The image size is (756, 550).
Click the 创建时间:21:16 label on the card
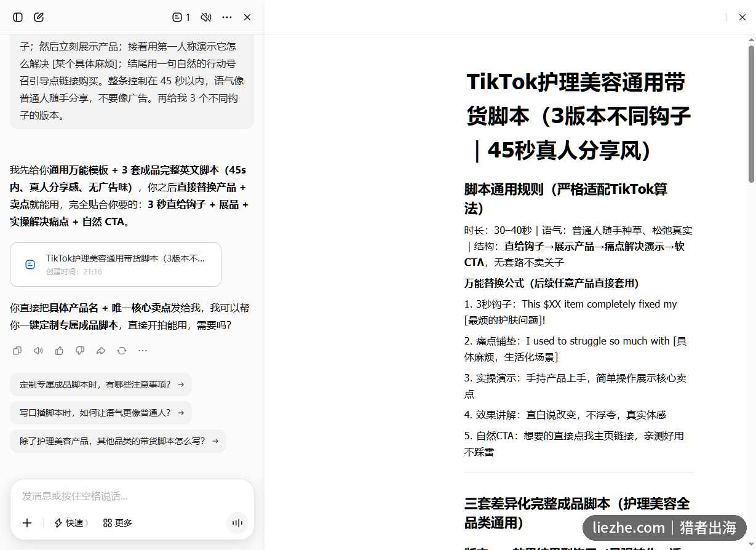tap(74, 271)
